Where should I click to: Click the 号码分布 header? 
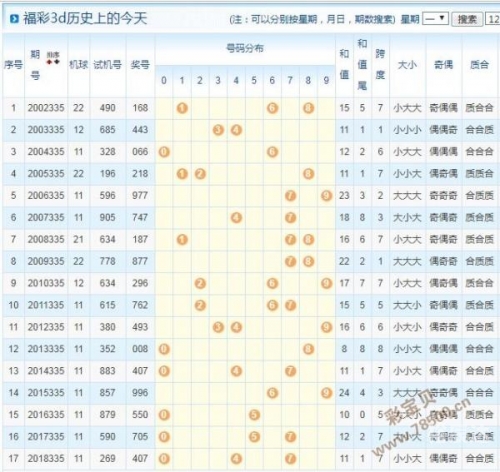(245, 49)
